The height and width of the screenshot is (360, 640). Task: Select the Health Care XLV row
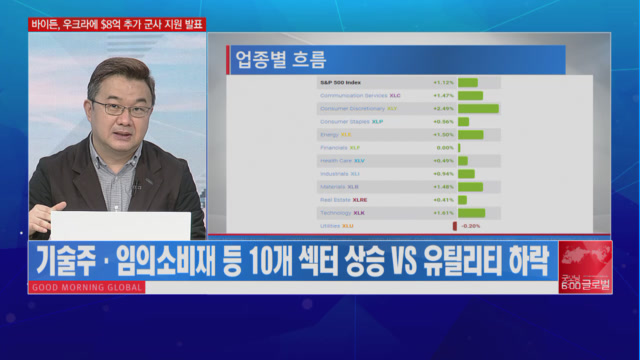(409, 161)
